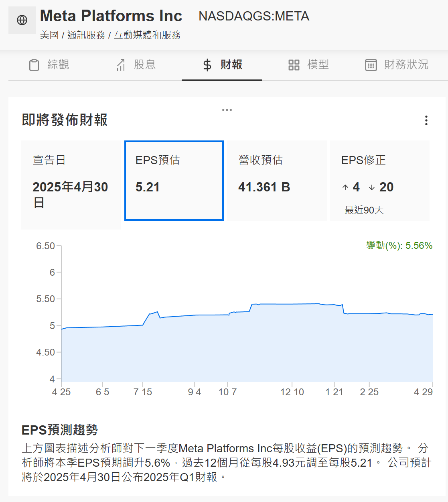Select the EPS預估 5.21 card

pyautogui.click(x=174, y=181)
